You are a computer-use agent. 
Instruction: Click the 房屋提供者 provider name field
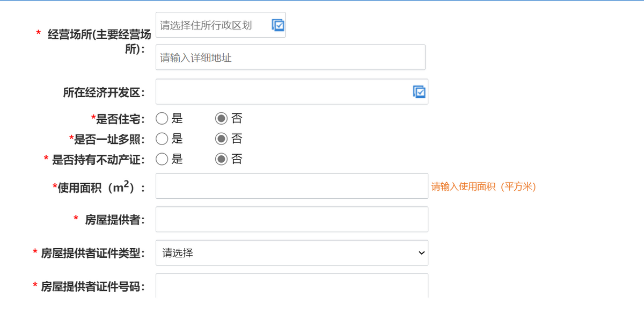(291, 219)
